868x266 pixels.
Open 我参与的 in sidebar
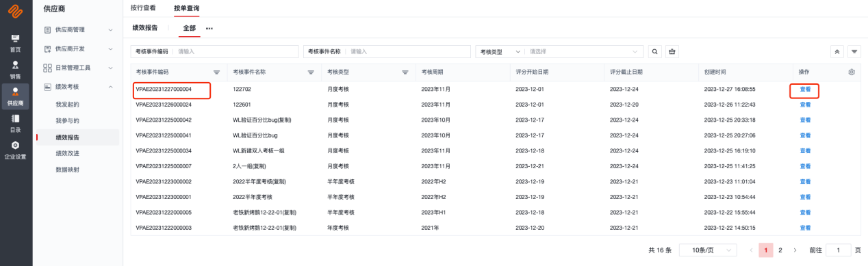68,120
